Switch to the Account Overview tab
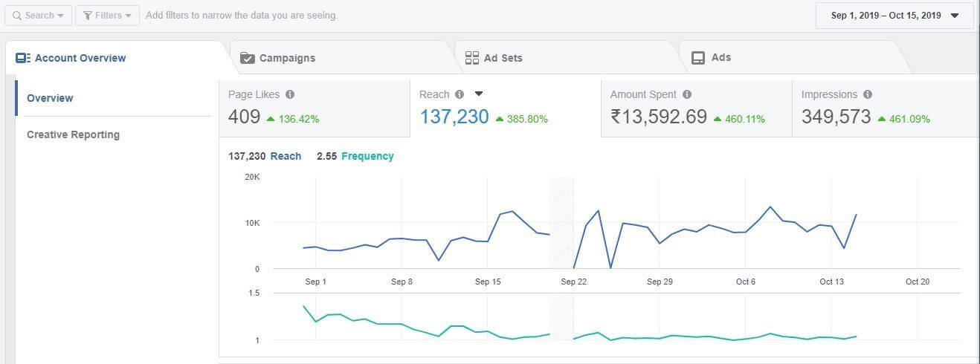This screenshot has width=980, height=364. click(x=115, y=58)
